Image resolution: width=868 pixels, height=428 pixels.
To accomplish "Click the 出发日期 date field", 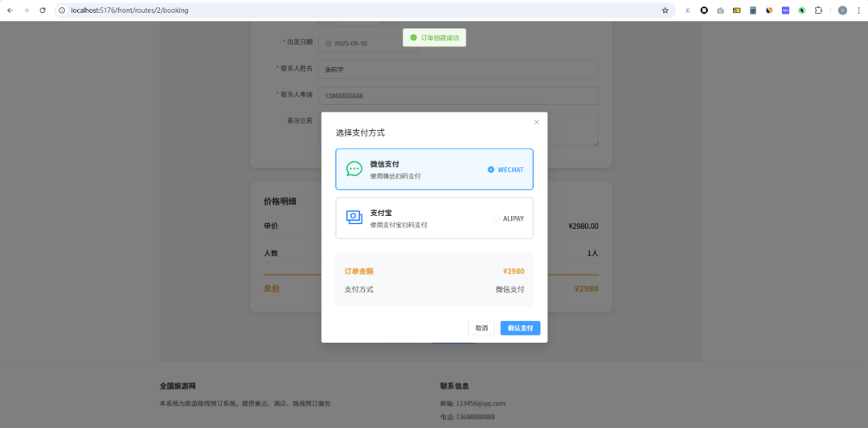I will click(x=367, y=43).
